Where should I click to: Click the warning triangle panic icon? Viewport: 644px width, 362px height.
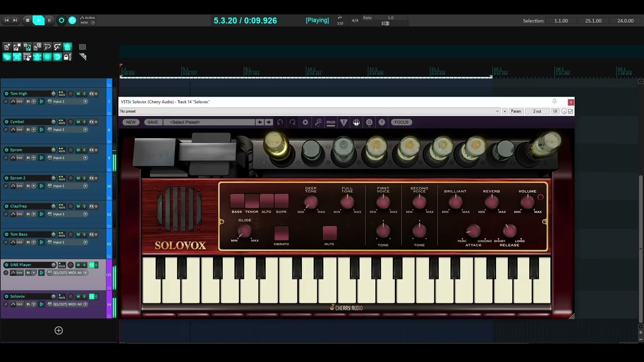coord(344,122)
